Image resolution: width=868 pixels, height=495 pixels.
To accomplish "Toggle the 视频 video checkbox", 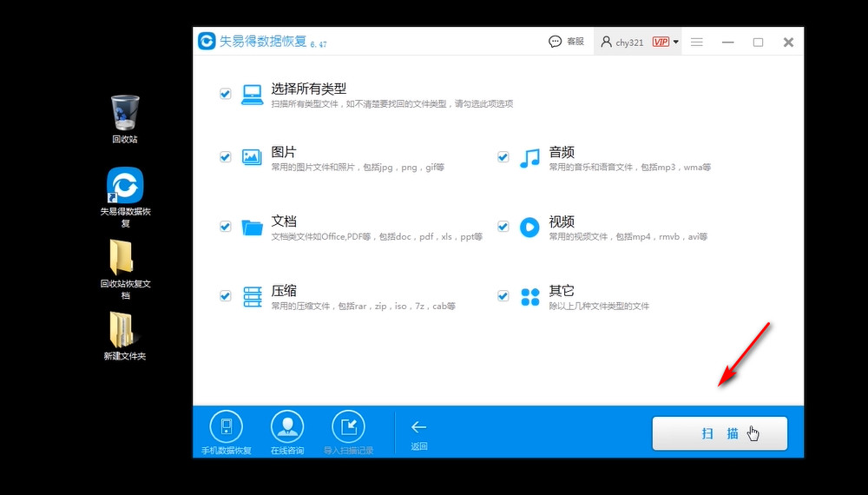I will [x=503, y=226].
